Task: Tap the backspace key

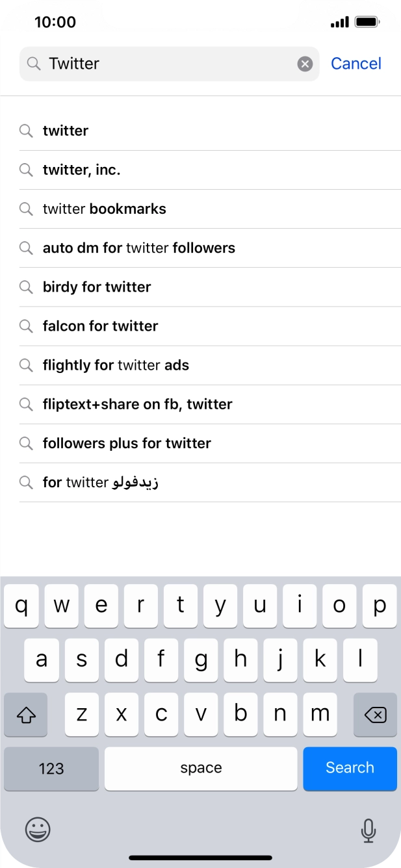Action: click(375, 714)
